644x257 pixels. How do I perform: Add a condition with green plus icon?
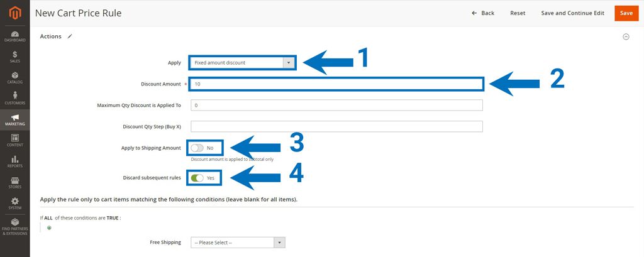point(49,228)
